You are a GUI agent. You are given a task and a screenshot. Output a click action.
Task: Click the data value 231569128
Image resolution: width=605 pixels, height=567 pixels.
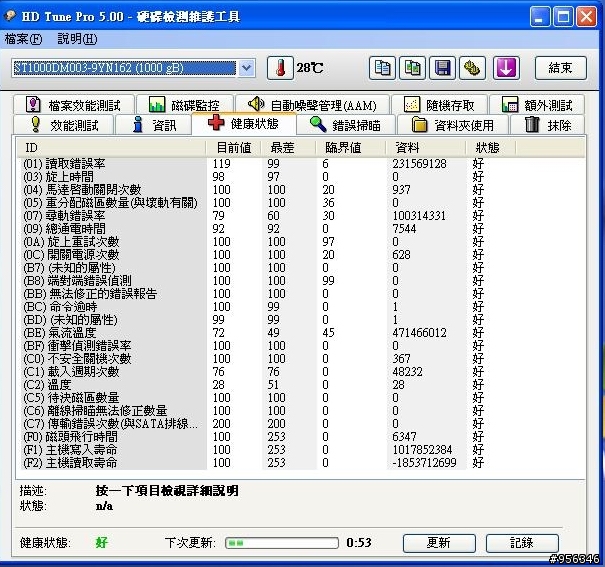coord(419,164)
